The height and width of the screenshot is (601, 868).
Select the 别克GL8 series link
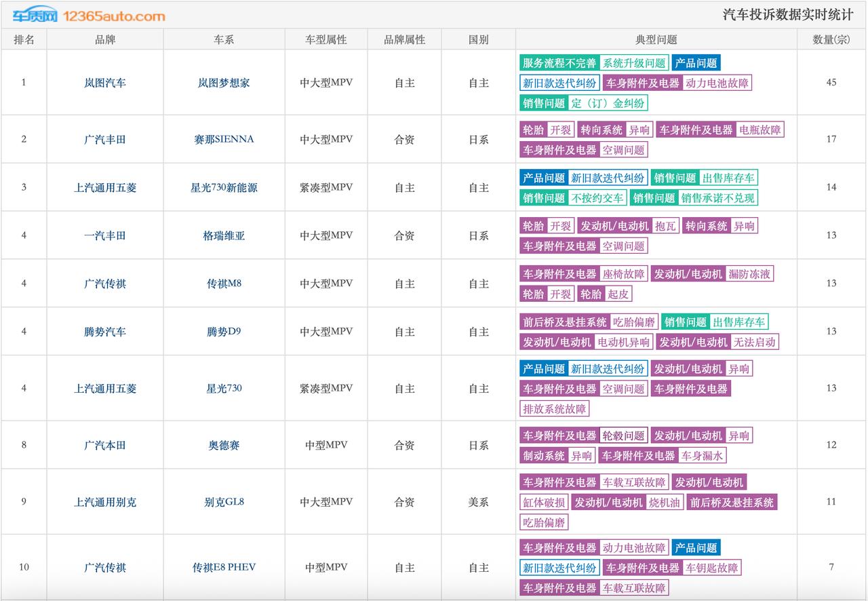click(224, 502)
